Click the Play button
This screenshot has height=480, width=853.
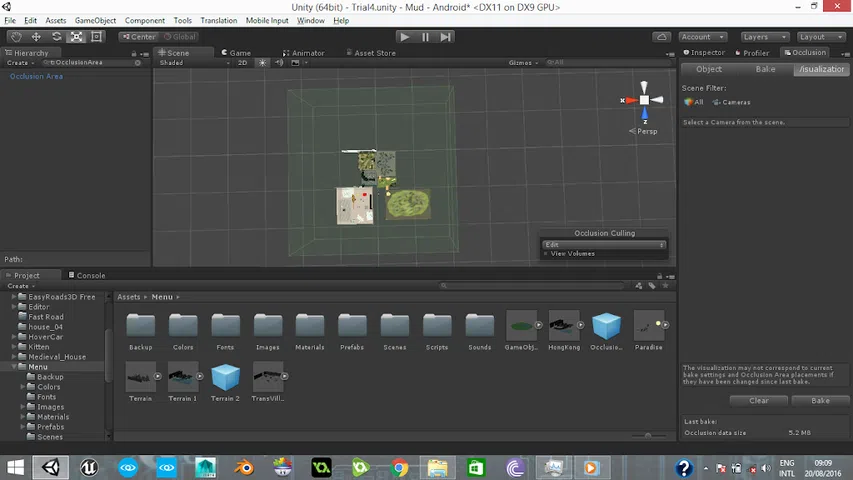(404, 37)
